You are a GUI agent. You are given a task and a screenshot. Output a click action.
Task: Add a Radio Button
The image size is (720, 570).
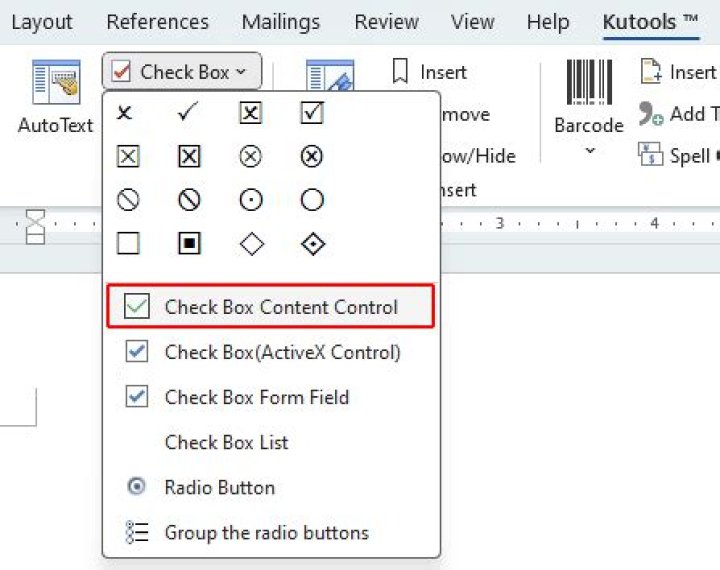pyautogui.click(x=219, y=487)
